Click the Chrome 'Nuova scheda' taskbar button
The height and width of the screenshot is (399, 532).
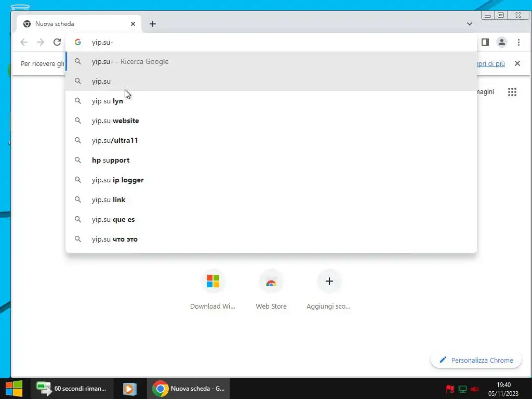tap(189, 389)
